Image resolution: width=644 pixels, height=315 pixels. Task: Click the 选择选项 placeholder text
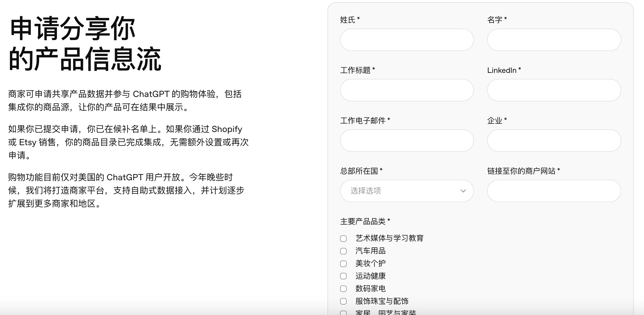pos(366,191)
